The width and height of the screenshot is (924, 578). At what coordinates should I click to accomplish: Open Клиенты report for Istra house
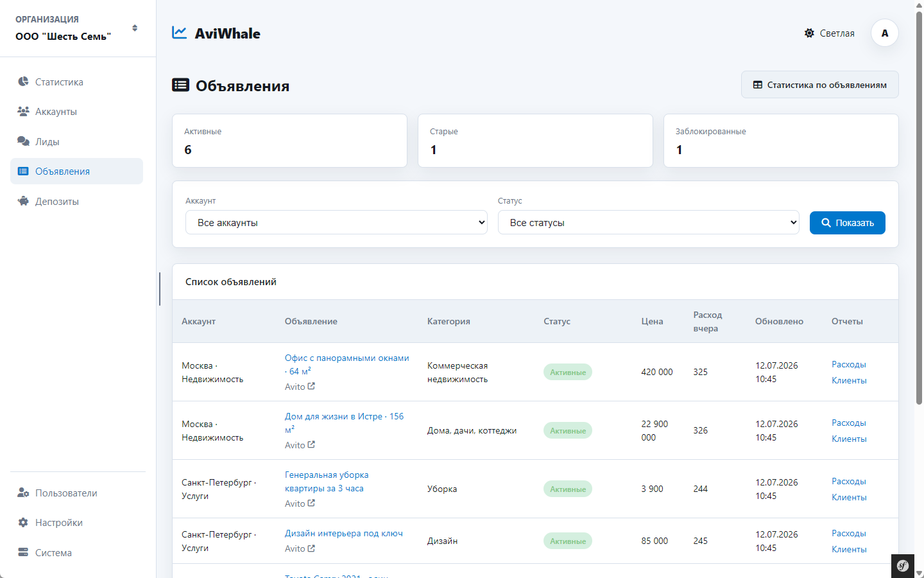[x=849, y=439]
